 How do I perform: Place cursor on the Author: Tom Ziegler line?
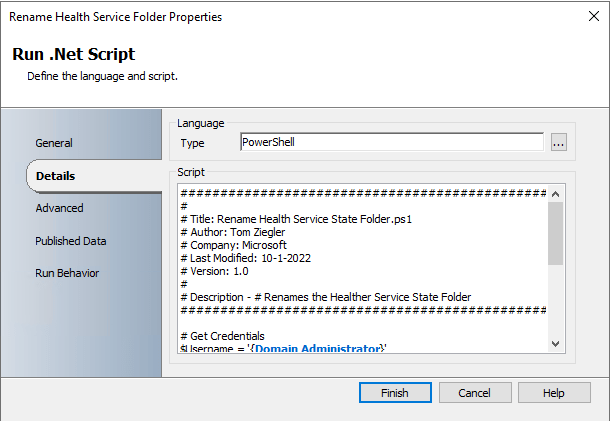pos(230,231)
